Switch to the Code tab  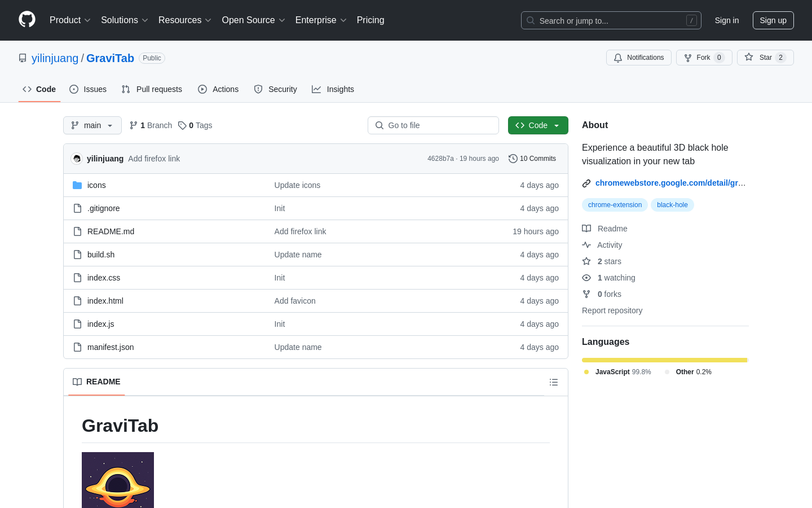39,89
